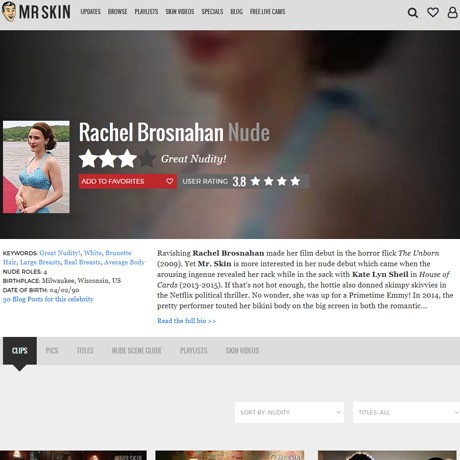
Task: Click the Brunette Hair keyword link
Action: coord(118,253)
